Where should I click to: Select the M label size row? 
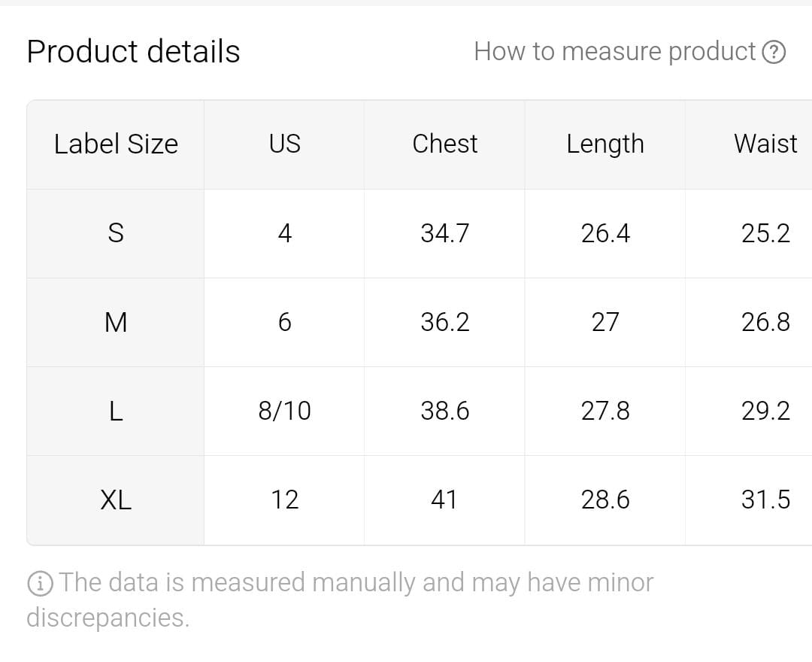116,322
